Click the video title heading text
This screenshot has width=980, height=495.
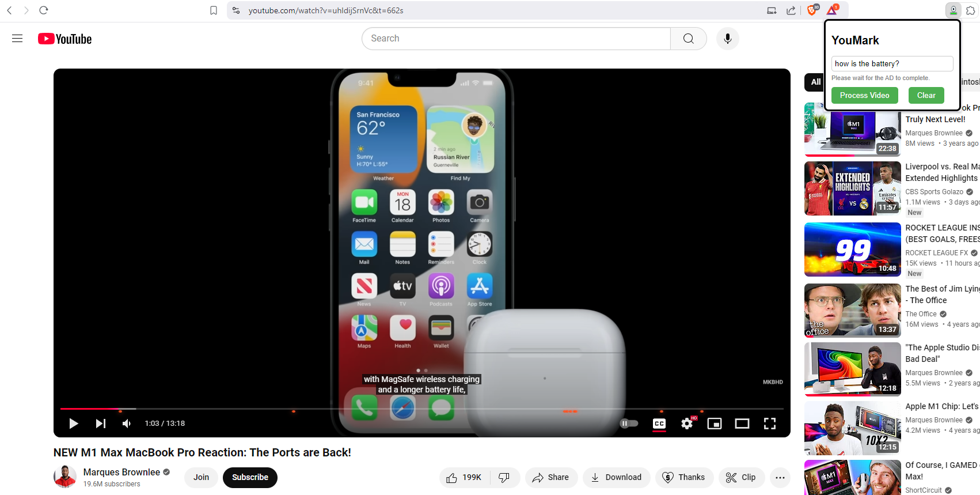click(202, 453)
